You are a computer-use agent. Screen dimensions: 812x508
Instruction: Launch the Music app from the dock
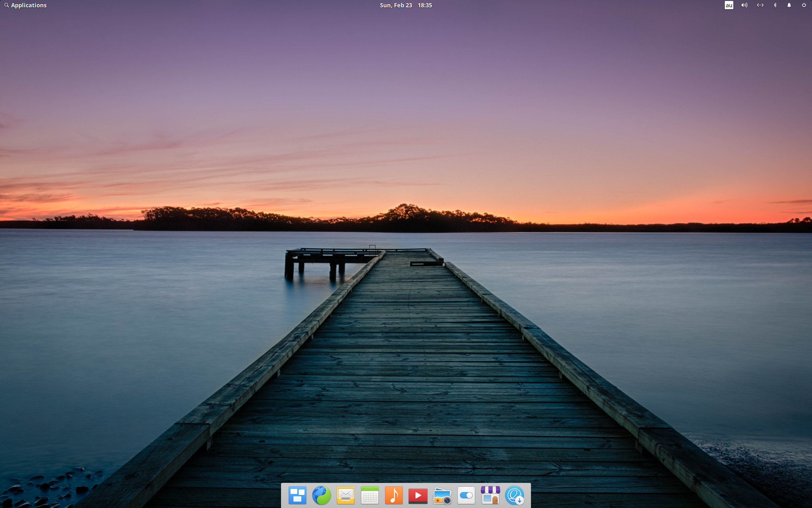click(394, 495)
